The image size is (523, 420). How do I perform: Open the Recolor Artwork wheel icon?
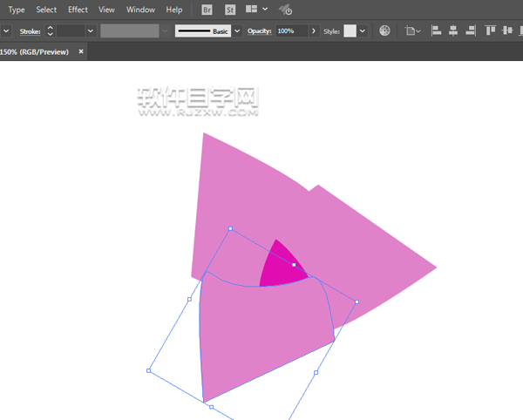[384, 30]
